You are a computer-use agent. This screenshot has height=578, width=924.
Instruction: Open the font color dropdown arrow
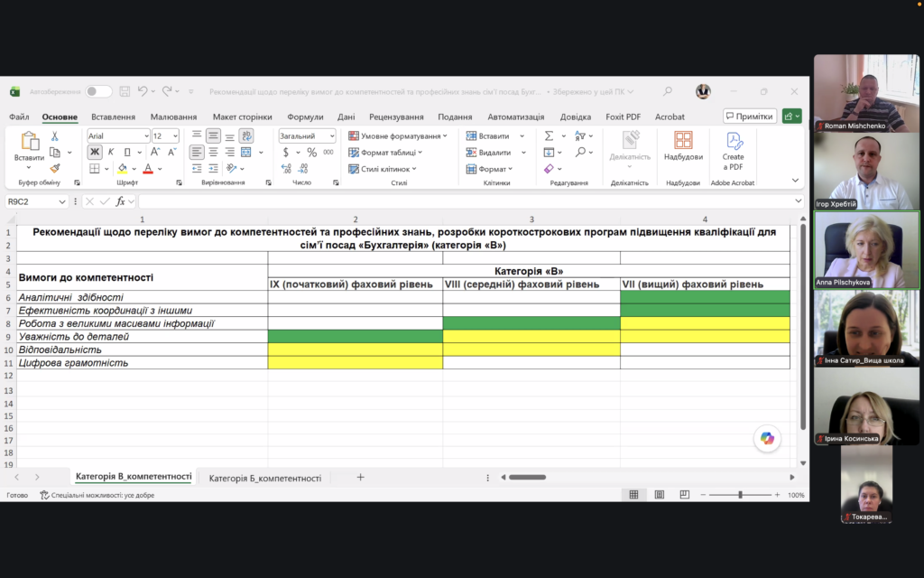[160, 169]
